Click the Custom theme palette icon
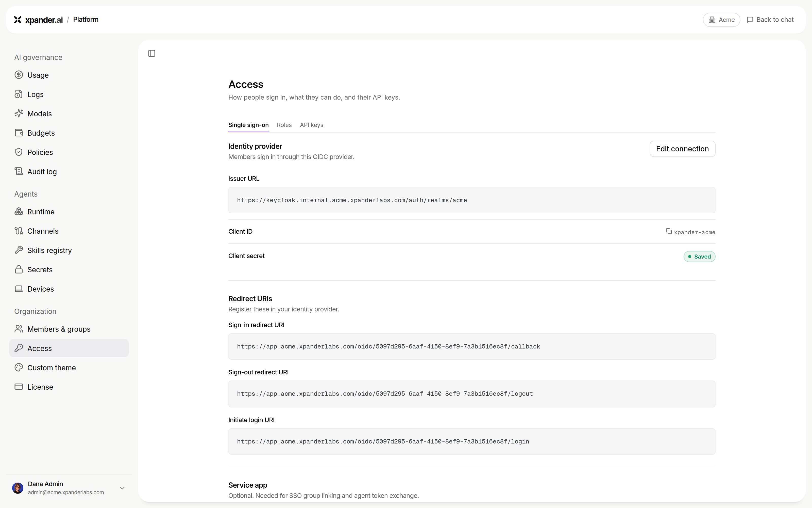Viewport: 812px width, 508px height. pos(19,368)
